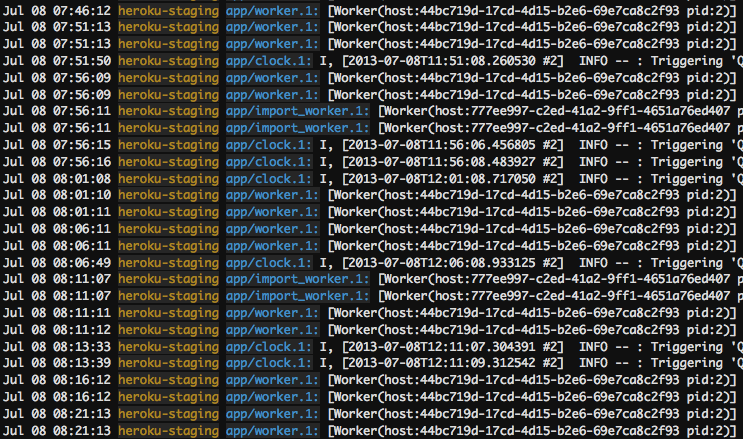Click the heroku-staging link in the 07:46:12 row
Screen dimensions: 743x439
[x=169, y=10]
